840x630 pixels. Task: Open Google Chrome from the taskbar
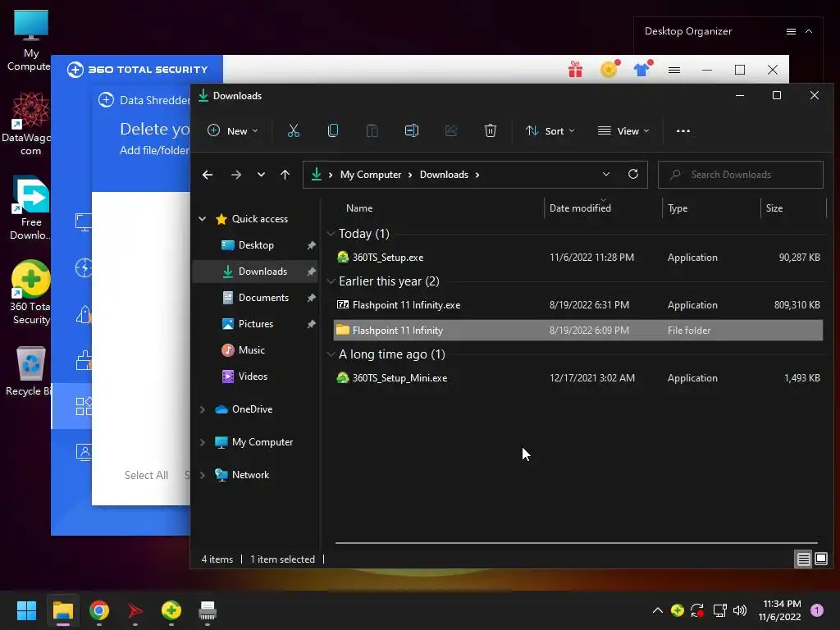[x=99, y=610]
